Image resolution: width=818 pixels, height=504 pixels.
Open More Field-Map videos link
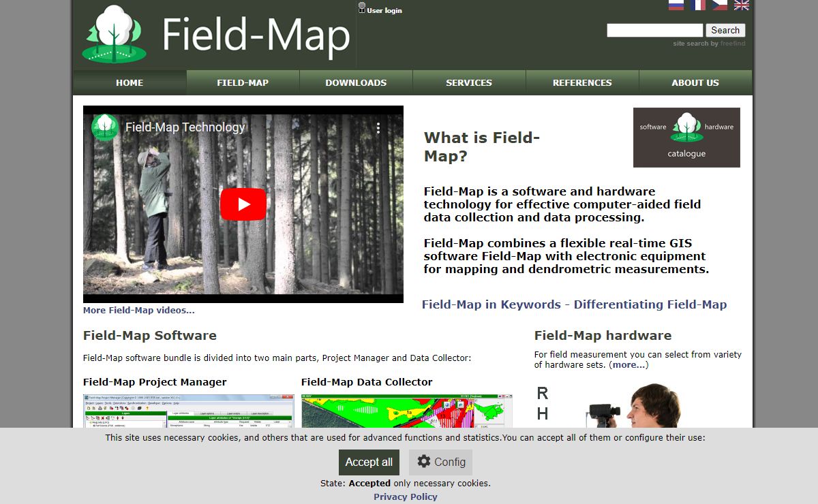139,310
